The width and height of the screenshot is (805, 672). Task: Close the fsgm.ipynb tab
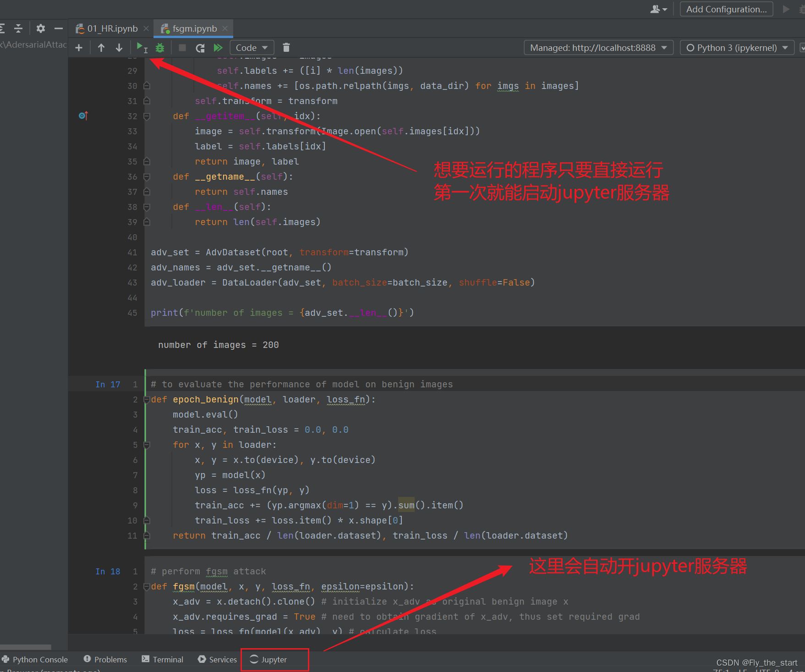225,28
